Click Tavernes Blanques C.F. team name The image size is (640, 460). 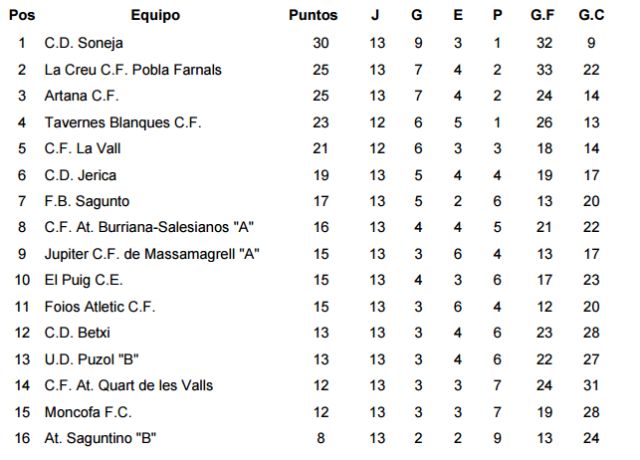[123, 123]
